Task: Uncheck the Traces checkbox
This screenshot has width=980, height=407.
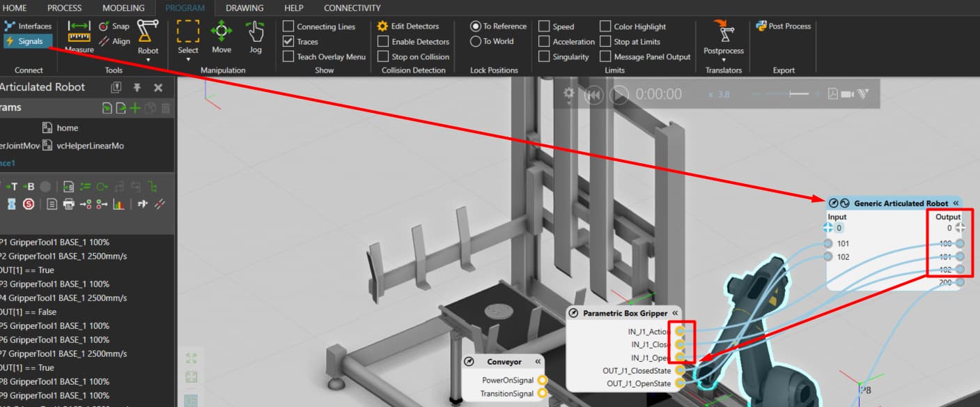Action: [x=288, y=42]
